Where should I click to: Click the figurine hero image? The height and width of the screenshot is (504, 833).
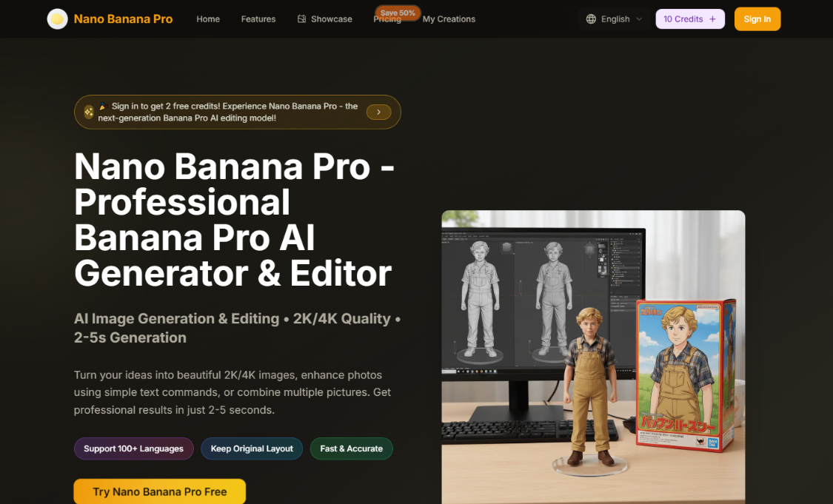592,355
